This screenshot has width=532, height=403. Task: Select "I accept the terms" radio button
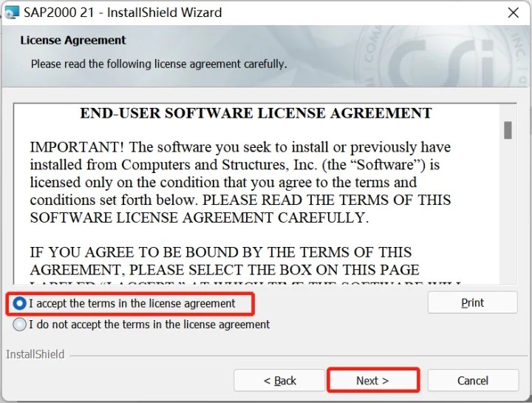19,303
